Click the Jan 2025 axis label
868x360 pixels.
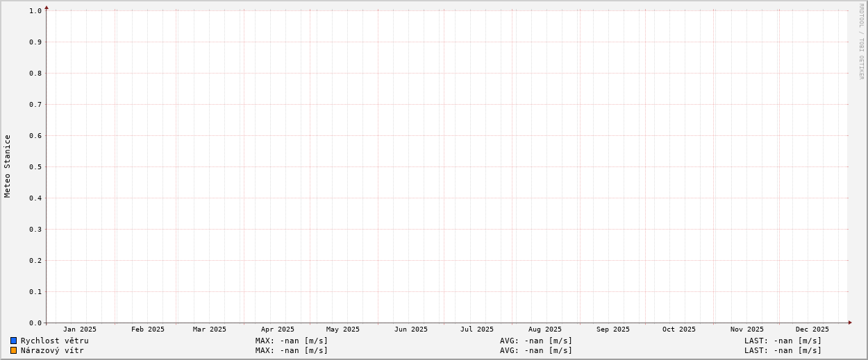coord(80,329)
